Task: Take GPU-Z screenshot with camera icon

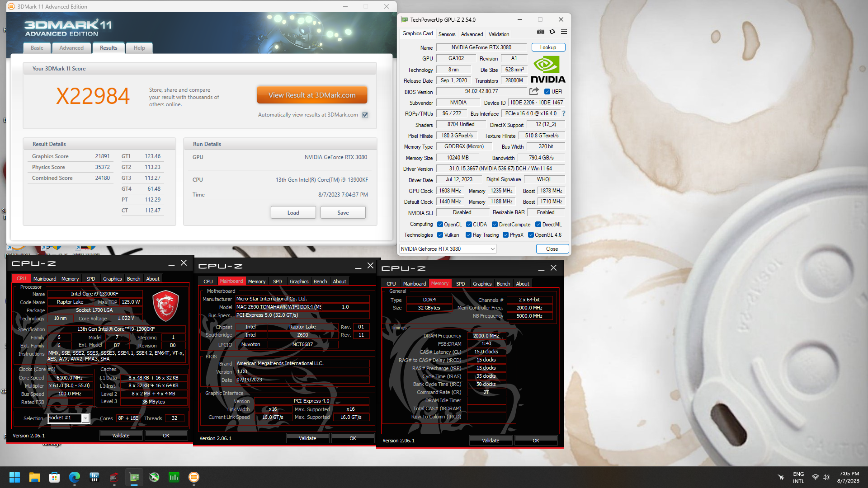Action: (x=540, y=32)
